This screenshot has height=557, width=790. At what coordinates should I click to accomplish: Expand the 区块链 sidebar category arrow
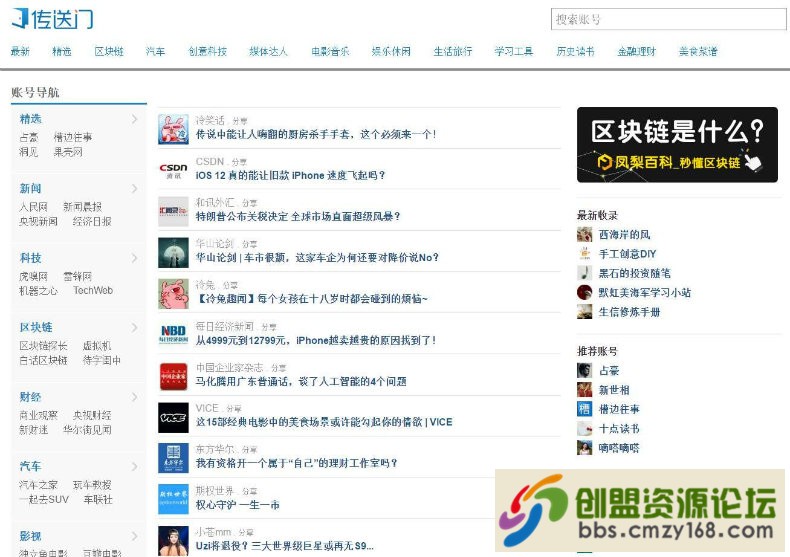pos(135,327)
